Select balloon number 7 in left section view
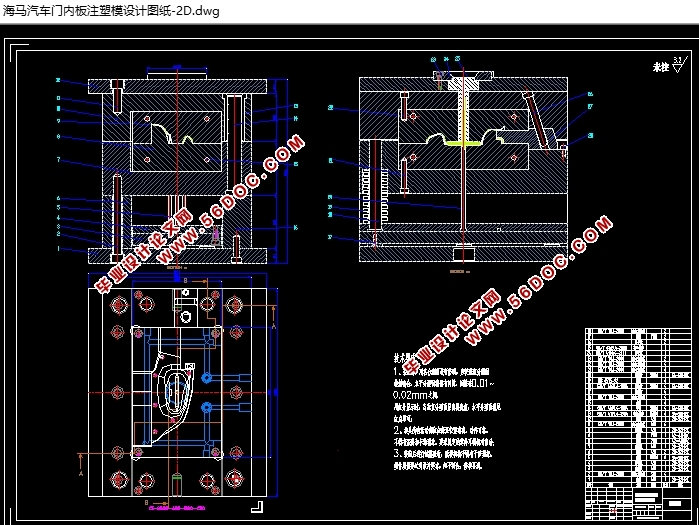Screen dimensions: 699x525 click(58, 159)
